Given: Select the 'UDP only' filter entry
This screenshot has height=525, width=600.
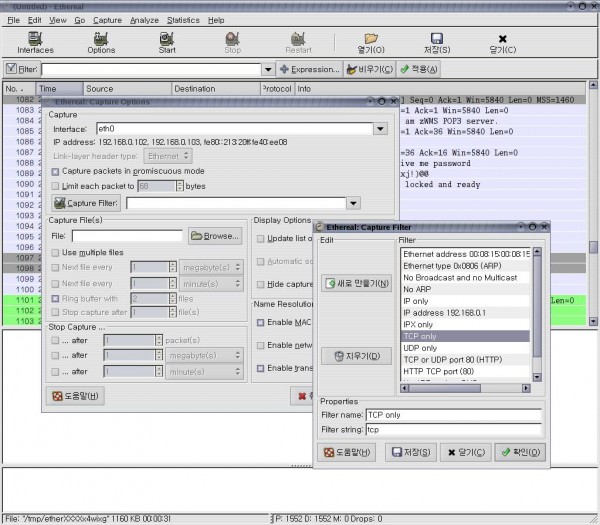Looking at the screenshot, I should (x=465, y=348).
